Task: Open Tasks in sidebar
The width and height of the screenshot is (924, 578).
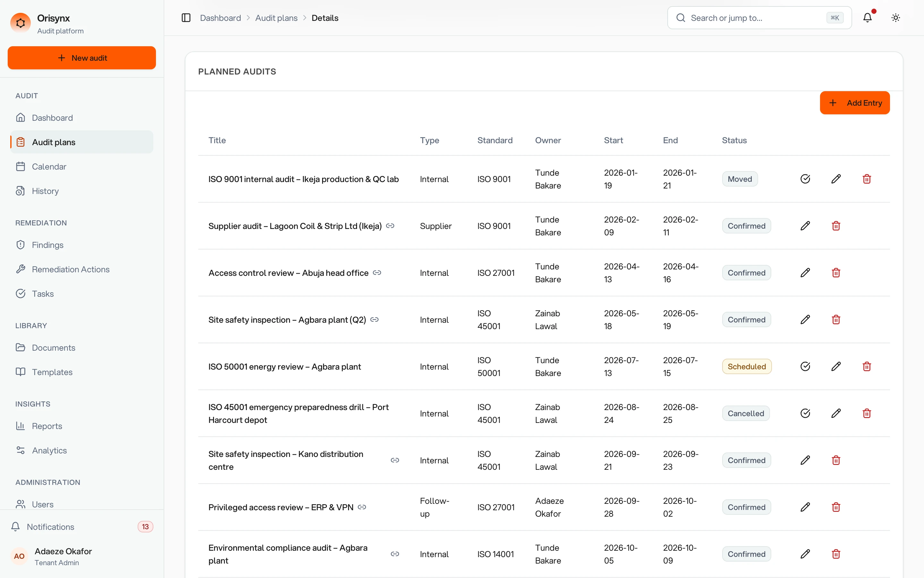Action: (x=82, y=294)
